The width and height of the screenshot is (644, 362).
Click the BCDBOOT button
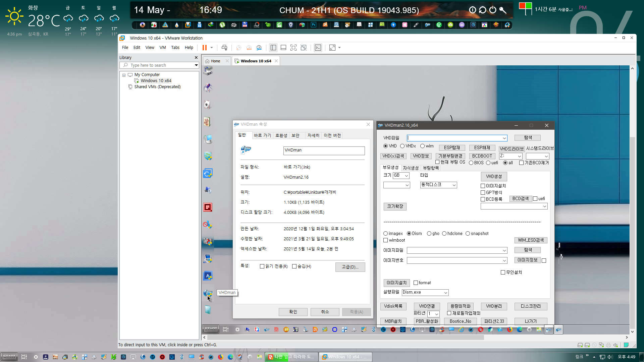(482, 156)
